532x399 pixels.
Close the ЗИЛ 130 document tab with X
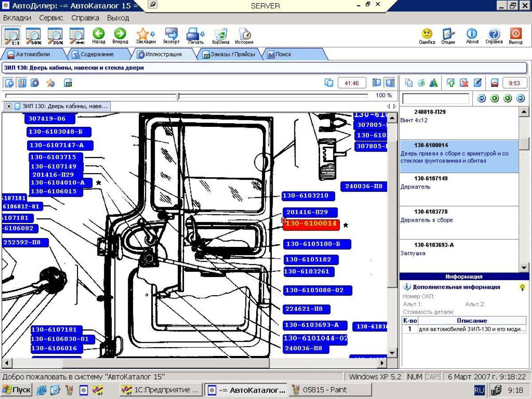9,106
